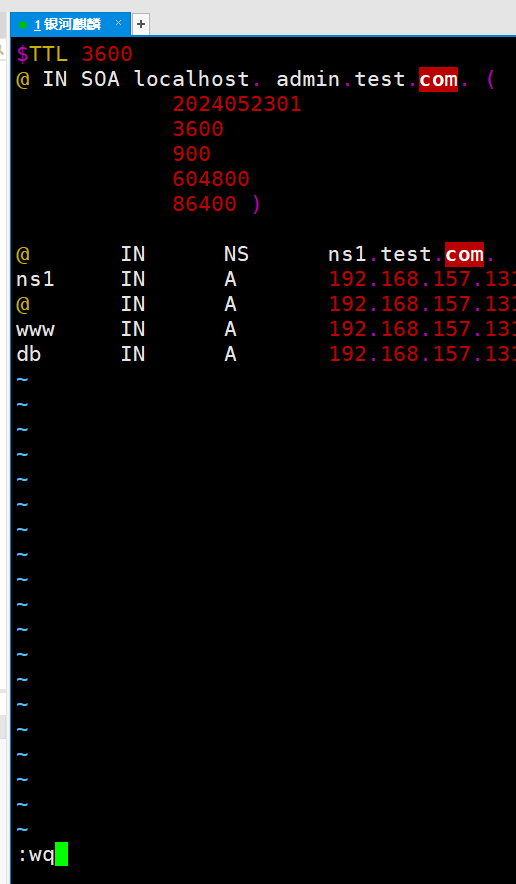Image resolution: width=516 pixels, height=884 pixels.
Task: Click the retry value 900
Action: point(192,154)
